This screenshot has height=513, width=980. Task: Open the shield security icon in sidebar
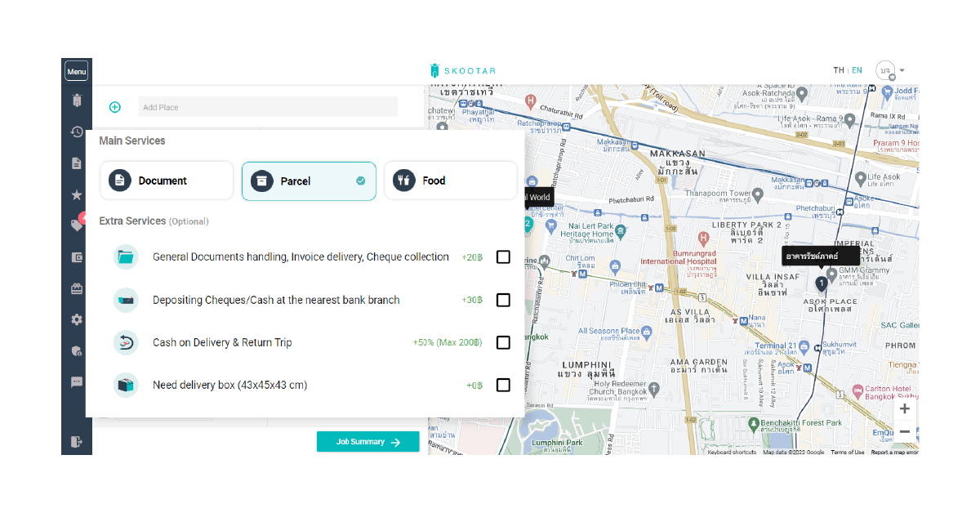tap(77, 350)
